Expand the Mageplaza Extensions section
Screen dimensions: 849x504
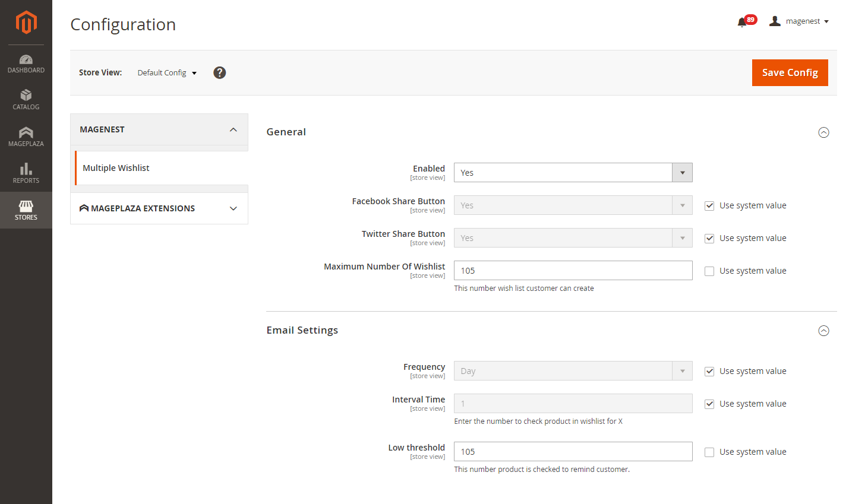159,208
